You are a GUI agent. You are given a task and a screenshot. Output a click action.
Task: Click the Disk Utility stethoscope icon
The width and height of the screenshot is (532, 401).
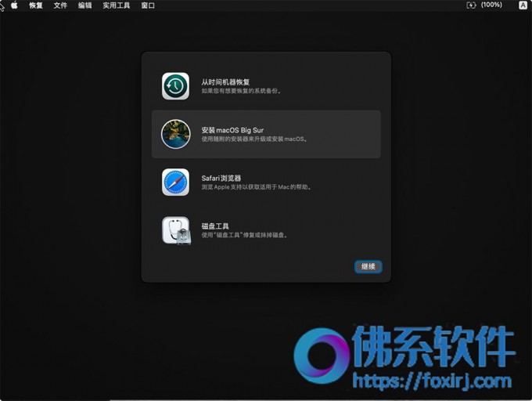pos(176,230)
